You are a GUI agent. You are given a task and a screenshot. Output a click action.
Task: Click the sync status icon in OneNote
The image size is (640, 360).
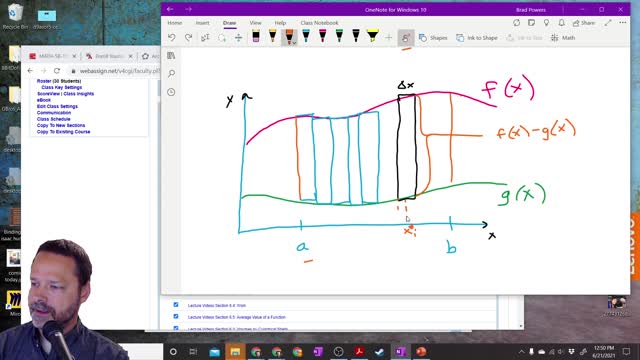pyautogui.click(x=516, y=23)
